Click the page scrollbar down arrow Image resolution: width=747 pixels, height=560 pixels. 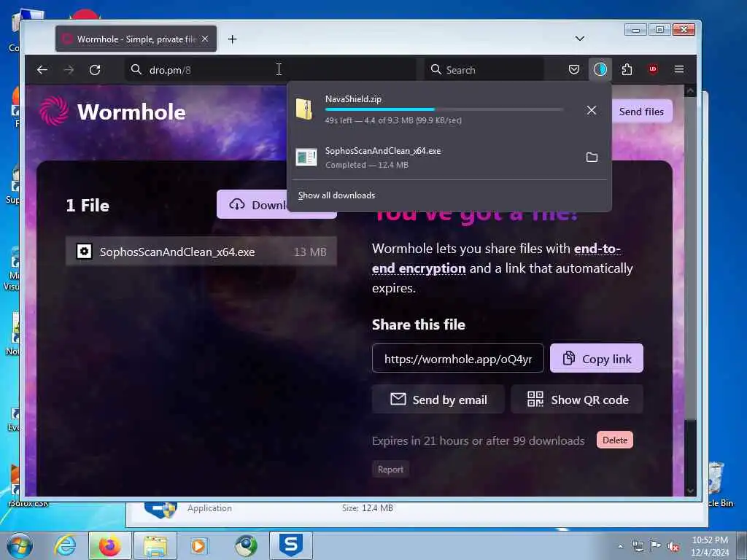[x=690, y=491]
